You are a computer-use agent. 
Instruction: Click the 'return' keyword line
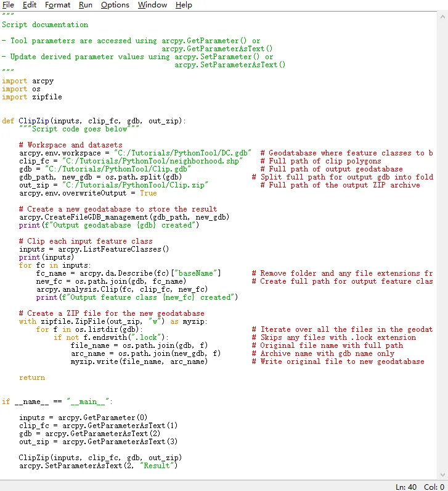(x=32, y=378)
